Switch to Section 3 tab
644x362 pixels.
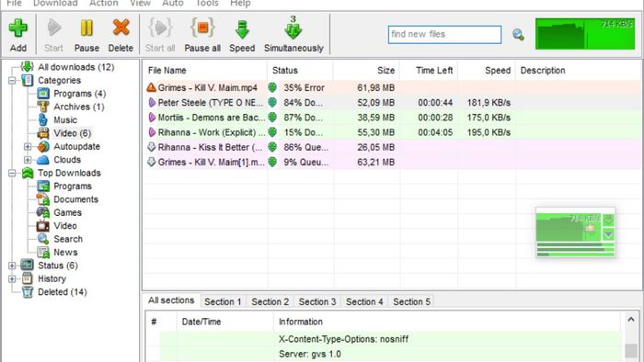tap(317, 301)
